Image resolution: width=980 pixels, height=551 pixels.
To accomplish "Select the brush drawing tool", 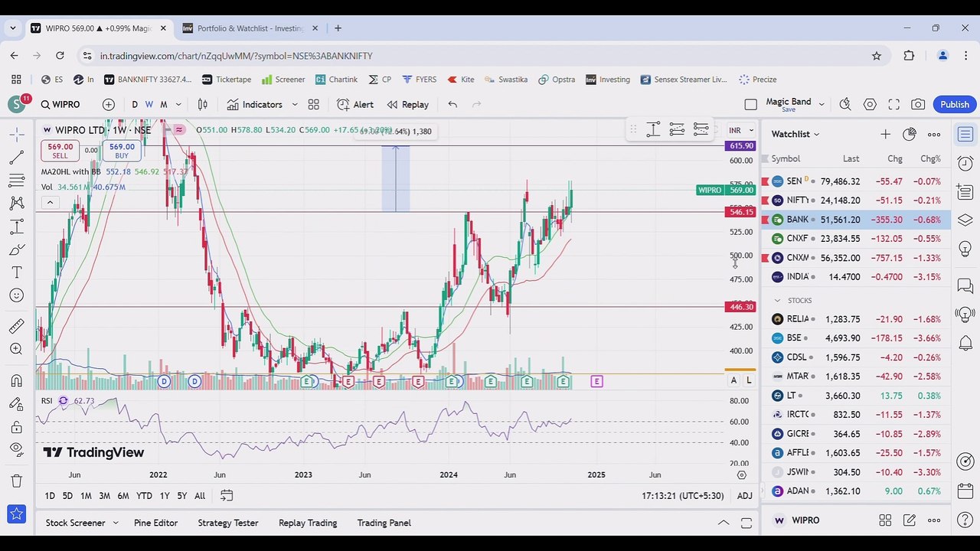I will (x=16, y=249).
